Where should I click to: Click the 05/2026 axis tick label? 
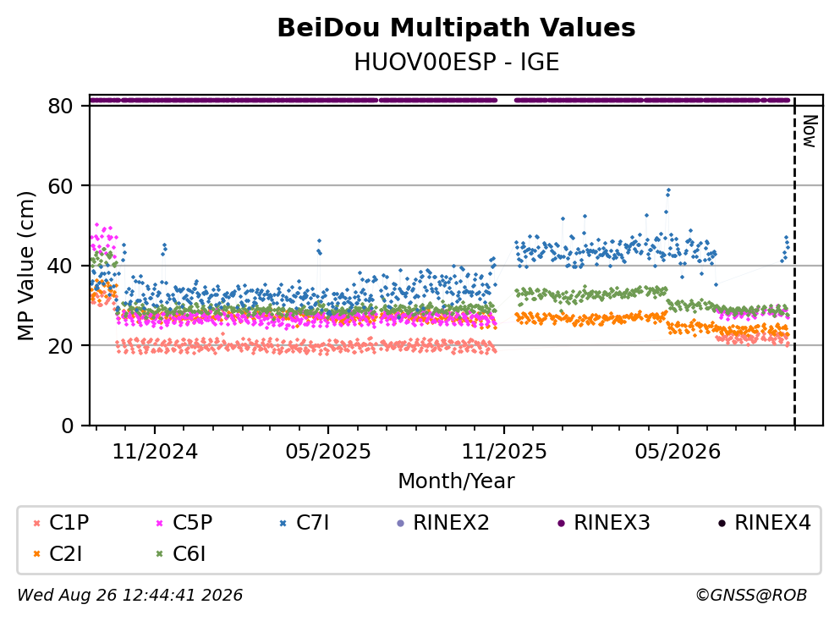pyautogui.click(x=678, y=452)
